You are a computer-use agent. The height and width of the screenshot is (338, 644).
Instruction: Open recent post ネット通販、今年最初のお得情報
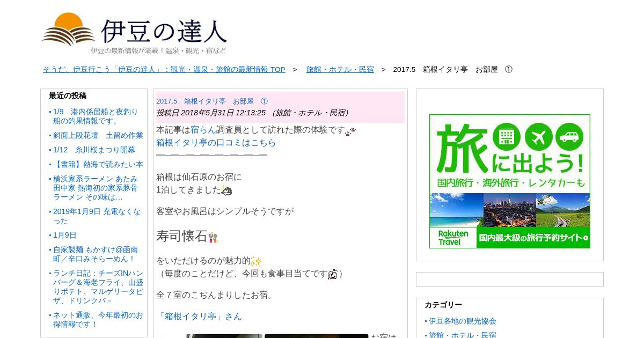tap(98, 320)
